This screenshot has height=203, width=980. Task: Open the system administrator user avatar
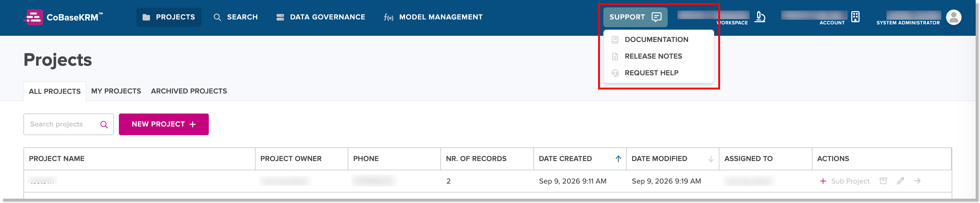pyautogui.click(x=954, y=17)
